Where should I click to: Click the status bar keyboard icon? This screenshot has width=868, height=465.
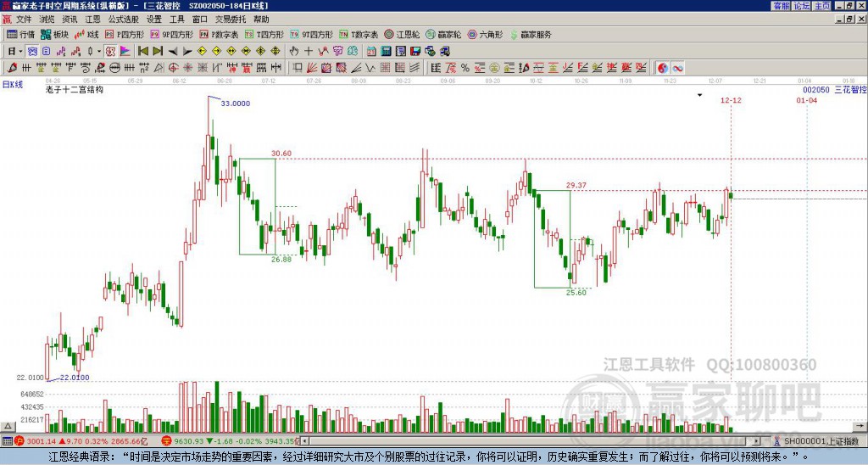(7, 441)
